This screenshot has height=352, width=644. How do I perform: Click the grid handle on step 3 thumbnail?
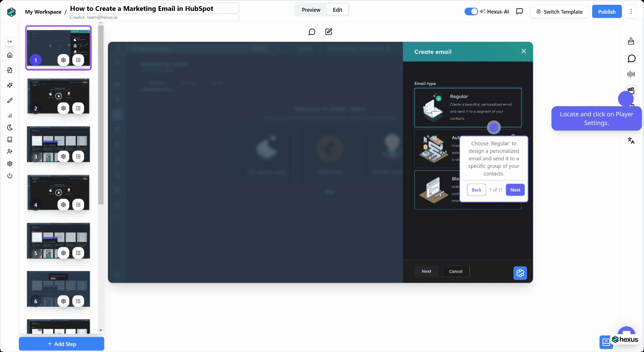78,156
